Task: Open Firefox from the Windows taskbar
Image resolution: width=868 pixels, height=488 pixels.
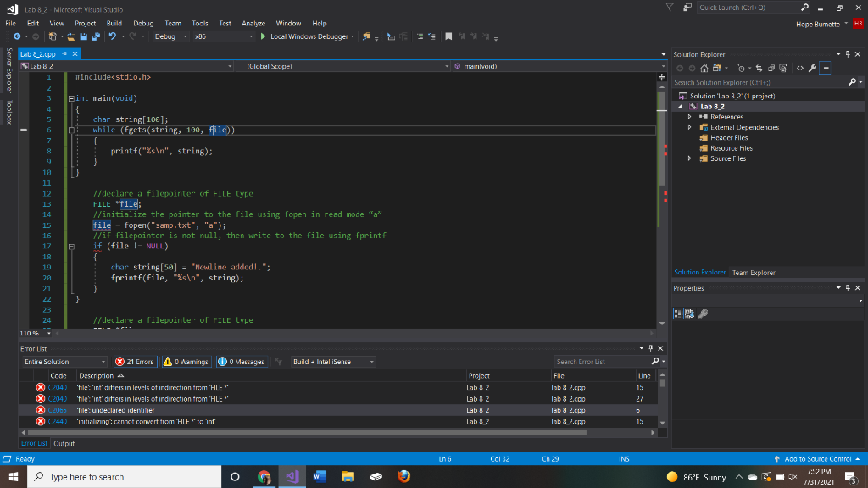Action: pos(403,477)
